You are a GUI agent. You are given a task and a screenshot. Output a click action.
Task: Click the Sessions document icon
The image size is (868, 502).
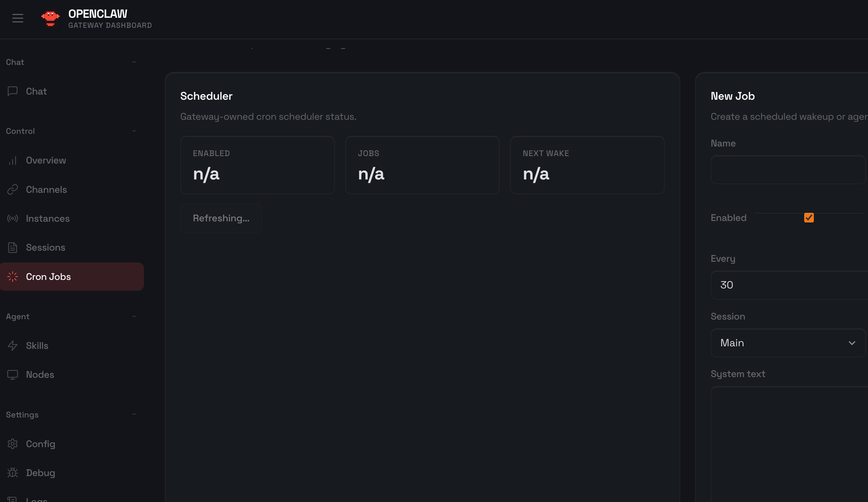[x=13, y=247]
